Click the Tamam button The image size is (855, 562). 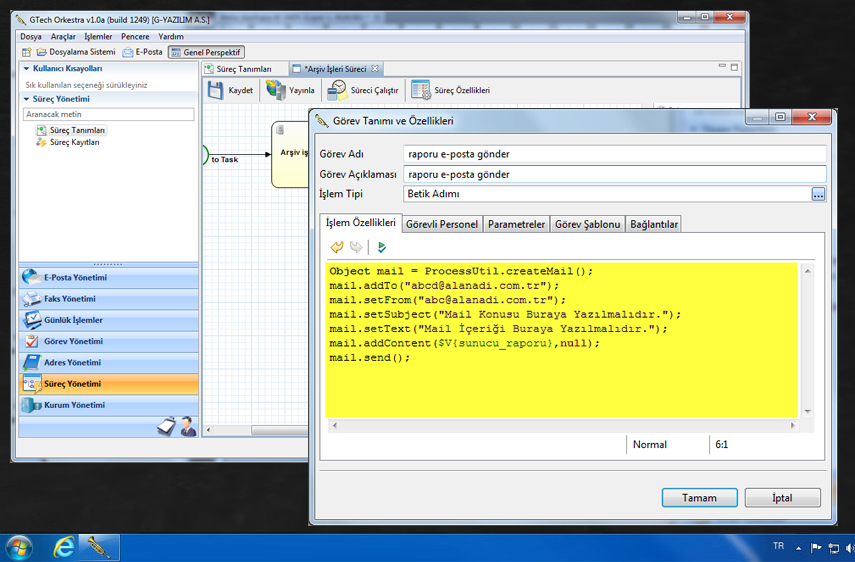pyautogui.click(x=700, y=498)
